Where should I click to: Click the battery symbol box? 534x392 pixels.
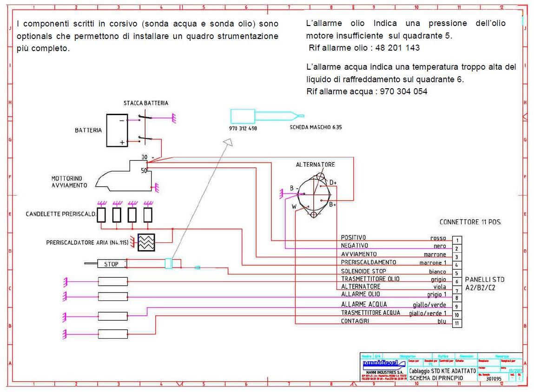(117, 131)
